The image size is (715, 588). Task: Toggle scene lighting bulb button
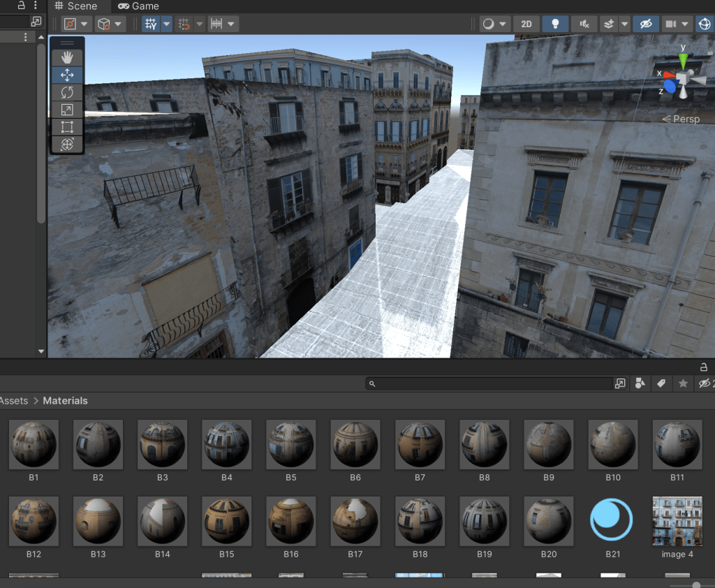555,24
